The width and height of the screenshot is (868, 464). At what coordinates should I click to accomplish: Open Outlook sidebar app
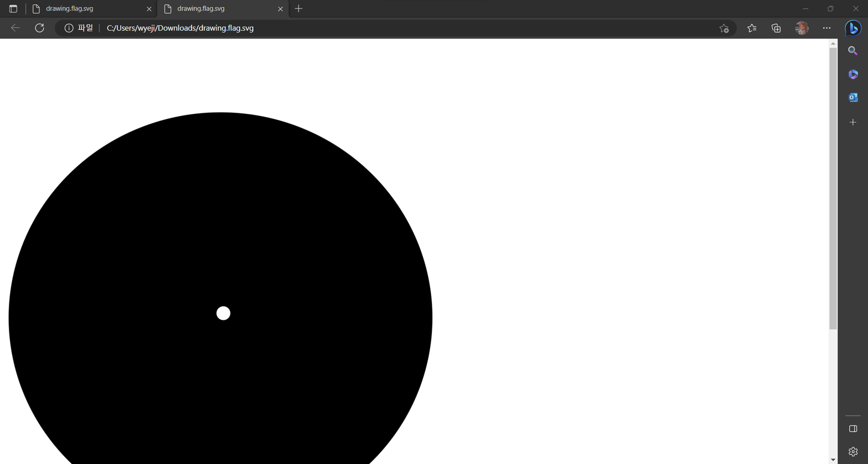[x=853, y=98]
